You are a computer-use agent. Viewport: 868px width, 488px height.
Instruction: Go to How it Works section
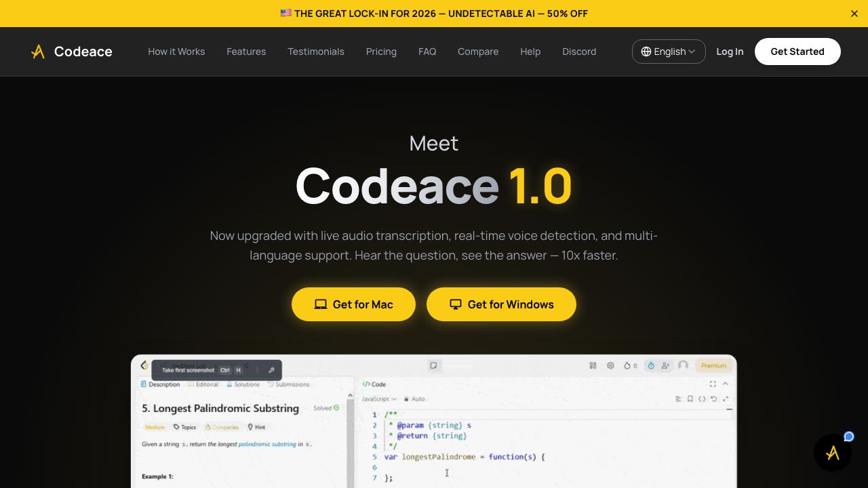pyautogui.click(x=176, y=52)
